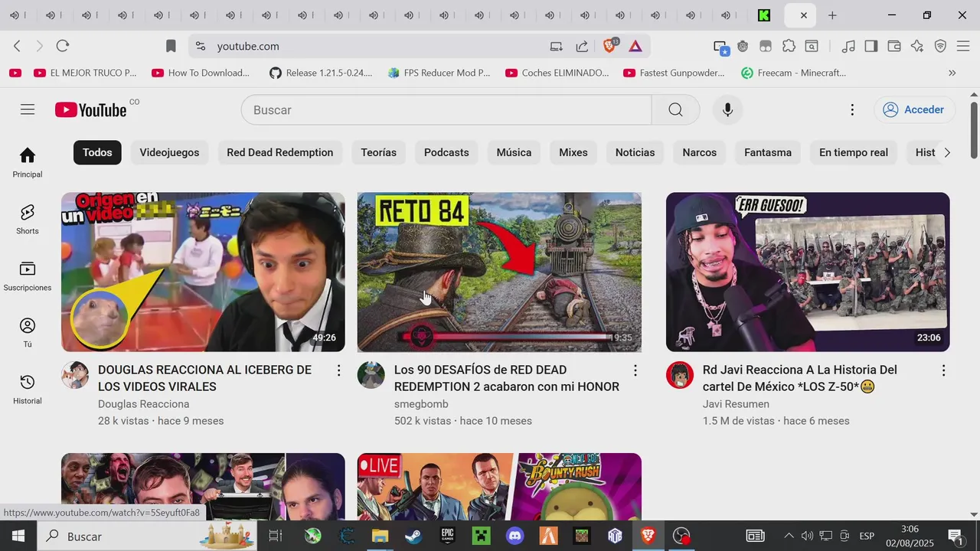980x551 pixels.
Task: Open the Rd Javi cartel video thumbnail
Action: 808,272
